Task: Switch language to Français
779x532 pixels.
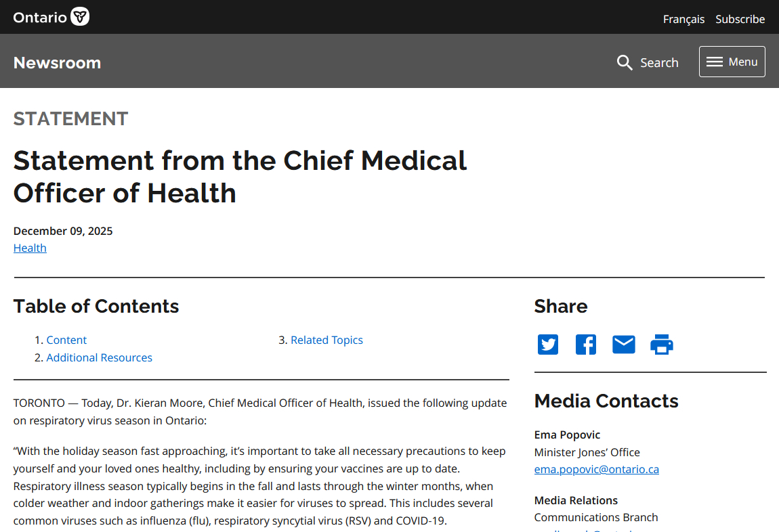Action: click(683, 19)
